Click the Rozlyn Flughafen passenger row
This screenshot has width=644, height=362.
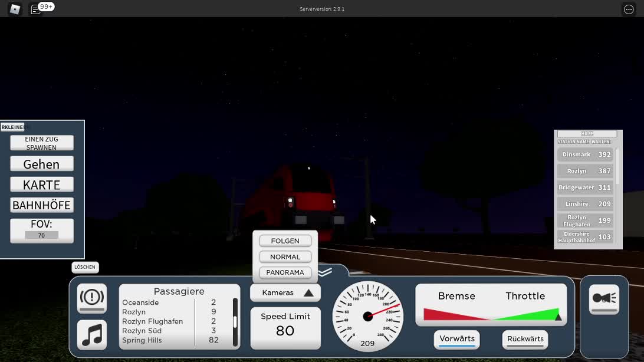176,321
